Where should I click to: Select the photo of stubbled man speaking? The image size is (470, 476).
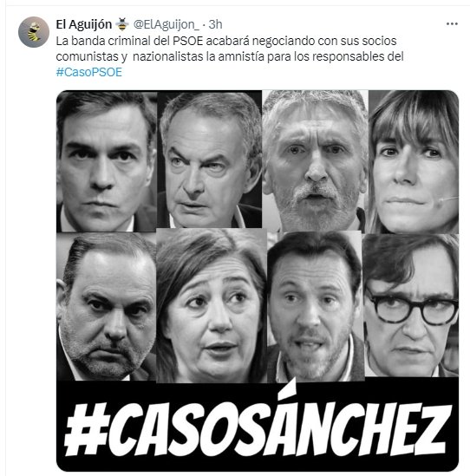pos(315,306)
